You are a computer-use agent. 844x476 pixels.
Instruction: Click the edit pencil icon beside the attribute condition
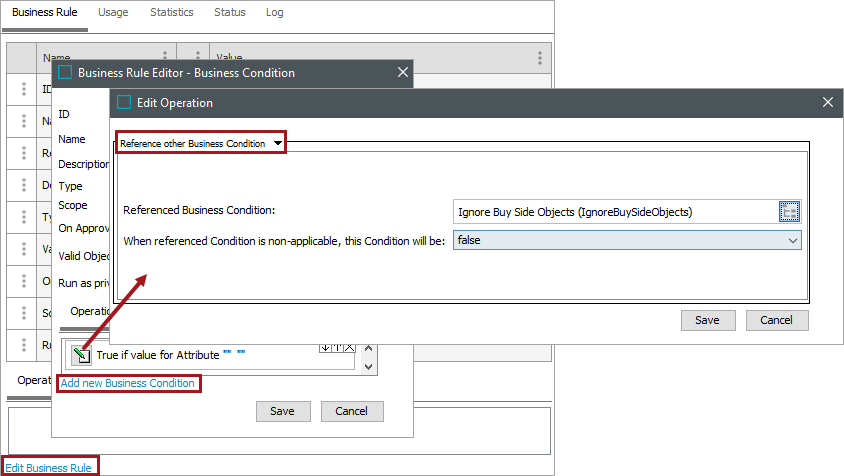tap(81, 354)
